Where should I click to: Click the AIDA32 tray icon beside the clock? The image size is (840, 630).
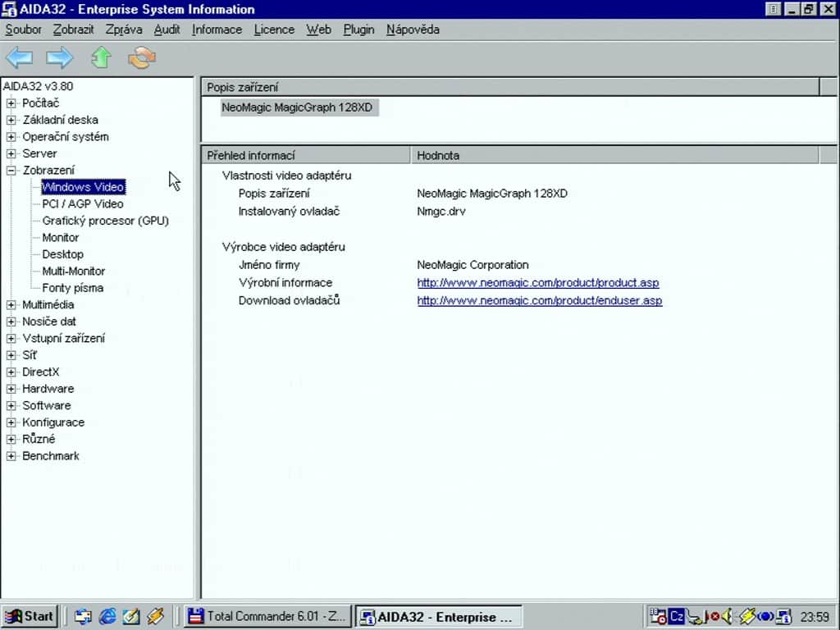[783, 617]
